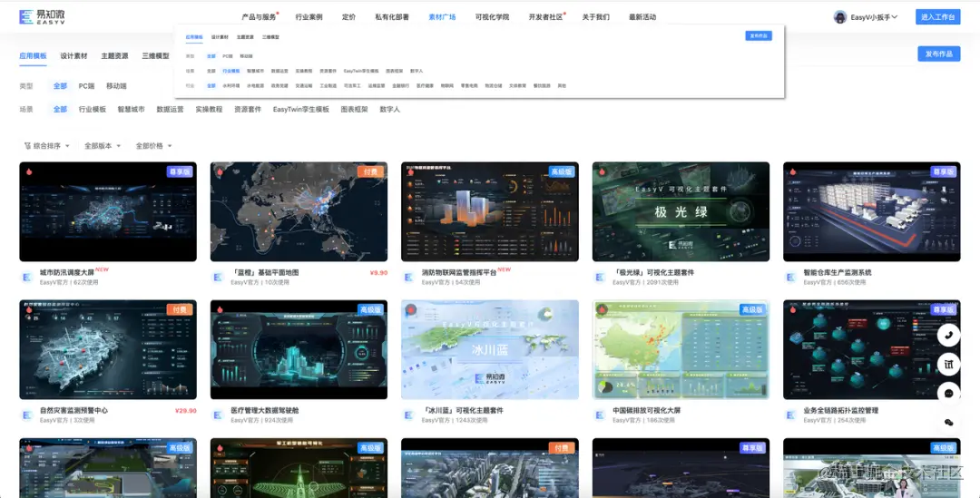Open the 综合排序 sort dropdown

(47, 145)
